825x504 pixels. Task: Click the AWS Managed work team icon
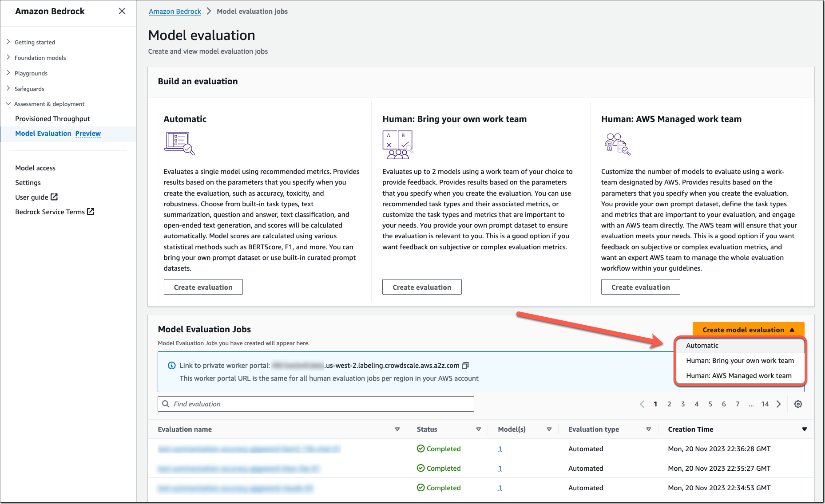coord(617,144)
